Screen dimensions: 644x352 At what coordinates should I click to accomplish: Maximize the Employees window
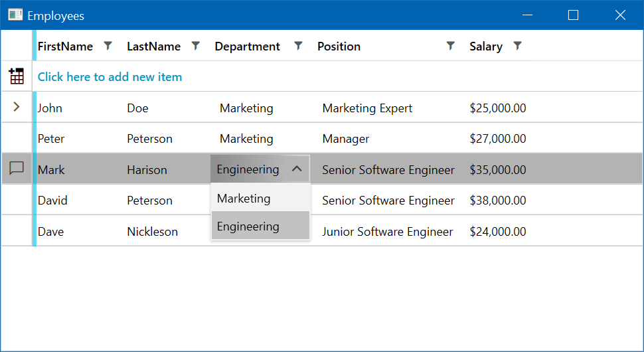pyautogui.click(x=574, y=15)
